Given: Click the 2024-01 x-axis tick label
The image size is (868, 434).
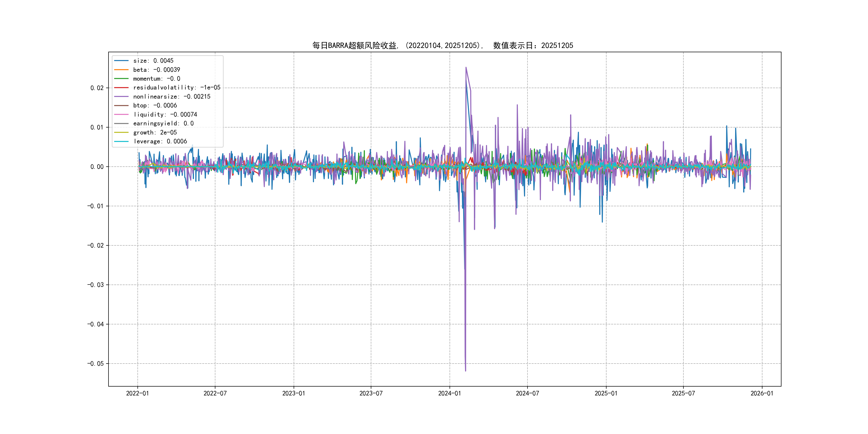Looking at the screenshot, I should pyautogui.click(x=449, y=393).
